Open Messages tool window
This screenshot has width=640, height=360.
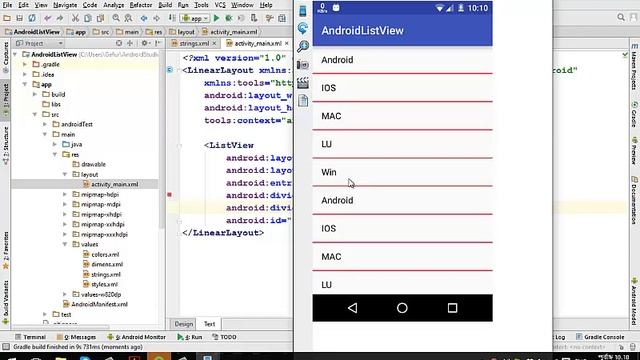76,337
